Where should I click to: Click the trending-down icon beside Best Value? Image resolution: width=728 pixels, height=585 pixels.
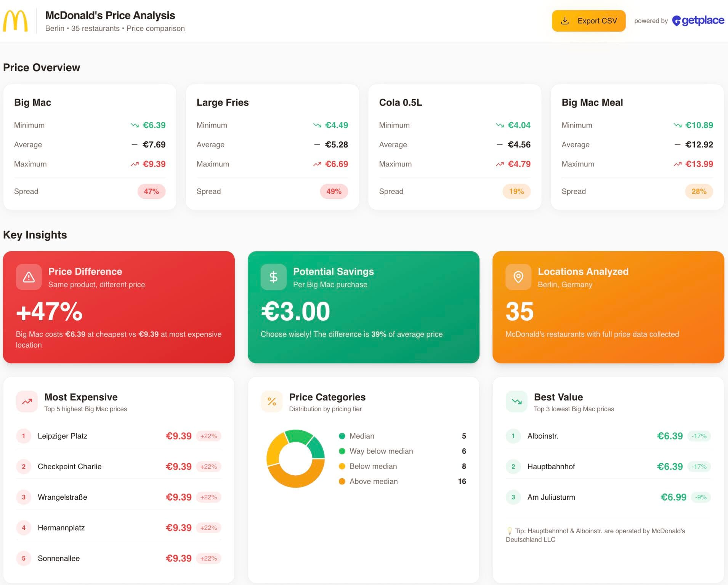(516, 401)
